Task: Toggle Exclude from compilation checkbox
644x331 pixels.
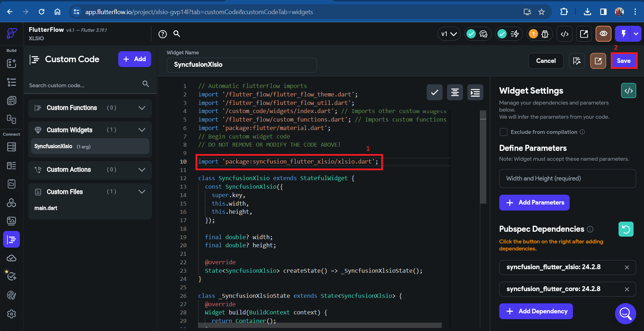Action: click(503, 132)
